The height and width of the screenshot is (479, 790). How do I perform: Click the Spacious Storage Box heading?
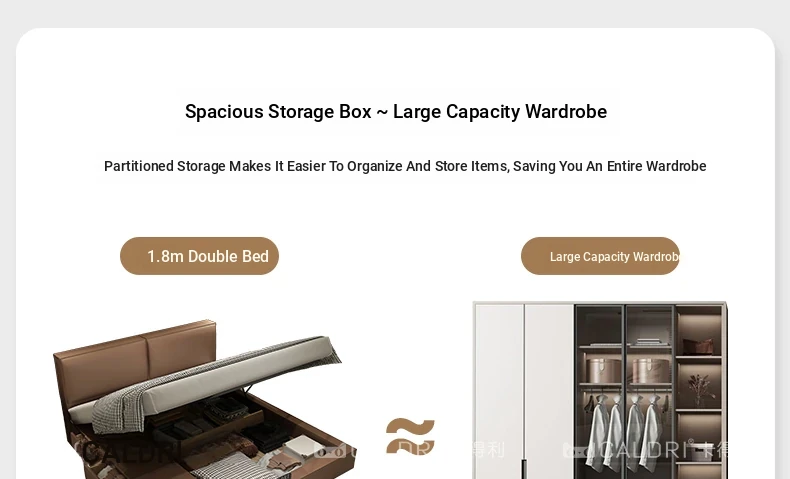click(396, 111)
